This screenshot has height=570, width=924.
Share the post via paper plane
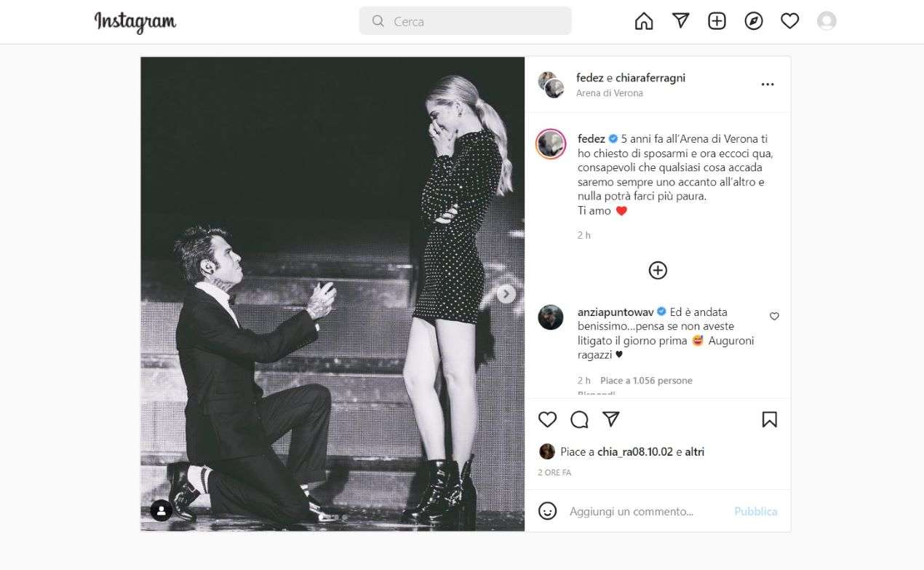611,419
